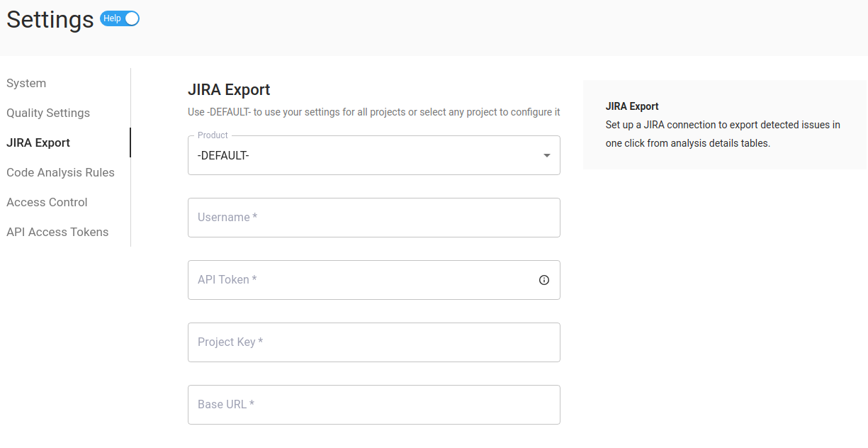Focus the Username field
Screen dimensions: 868x448
(374, 218)
